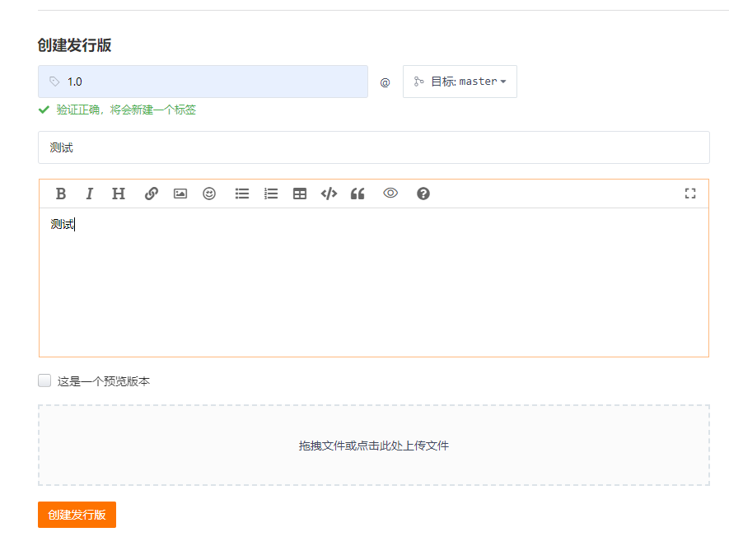Expand the editor to fullscreen
This screenshot has width=729, height=560.
point(690,194)
